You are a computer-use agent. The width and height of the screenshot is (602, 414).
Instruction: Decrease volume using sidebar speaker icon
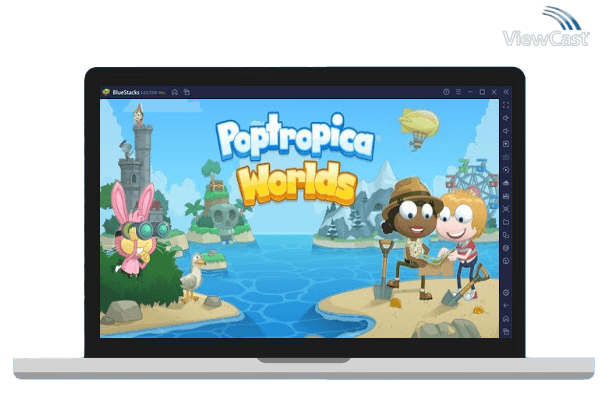pyautogui.click(x=506, y=131)
